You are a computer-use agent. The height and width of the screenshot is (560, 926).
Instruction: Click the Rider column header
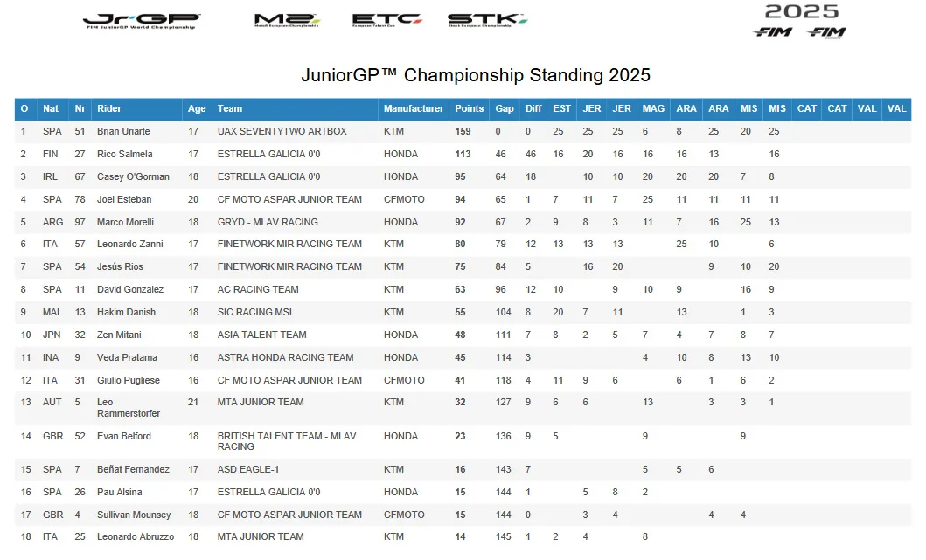point(109,109)
